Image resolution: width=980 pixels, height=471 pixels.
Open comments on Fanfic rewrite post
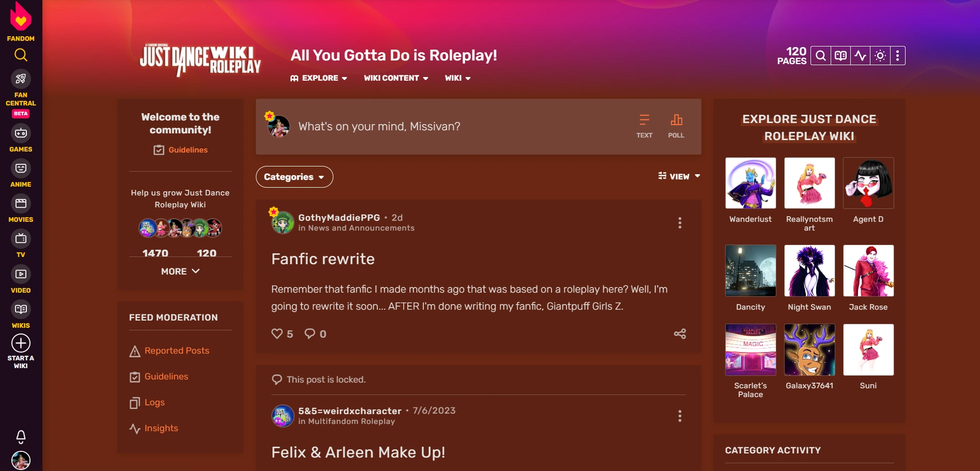pos(315,333)
